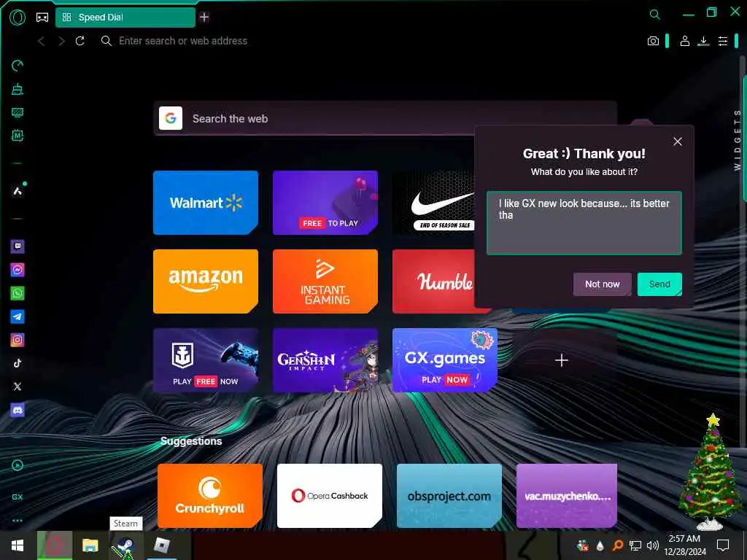This screenshot has height=560, width=747.
Task: Open Easy Setup settings sliders icon
Action: pyautogui.click(x=723, y=41)
